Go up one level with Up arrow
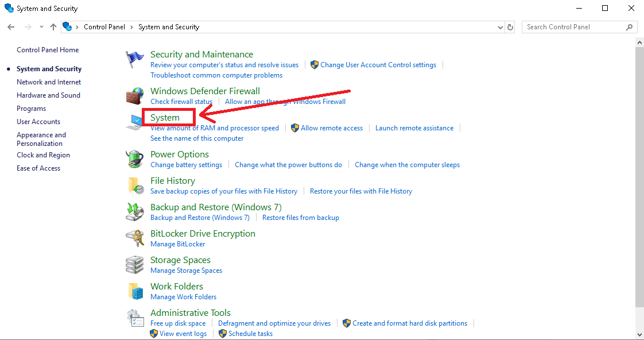The image size is (644, 340). [x=53, y=27]
